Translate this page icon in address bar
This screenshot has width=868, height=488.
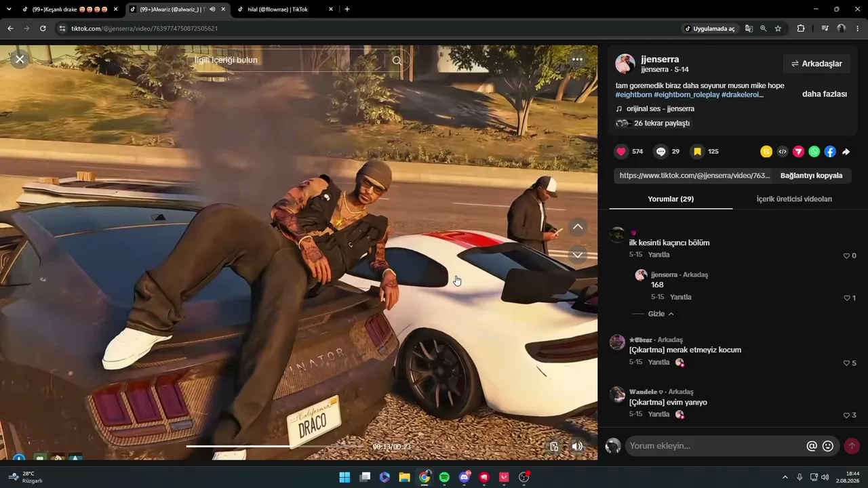[x=749, y=28]
